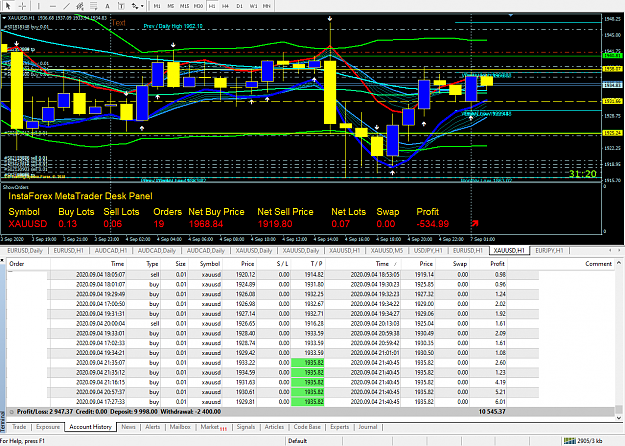Click the Profit/Loss summary row icon

click(12, 412)
